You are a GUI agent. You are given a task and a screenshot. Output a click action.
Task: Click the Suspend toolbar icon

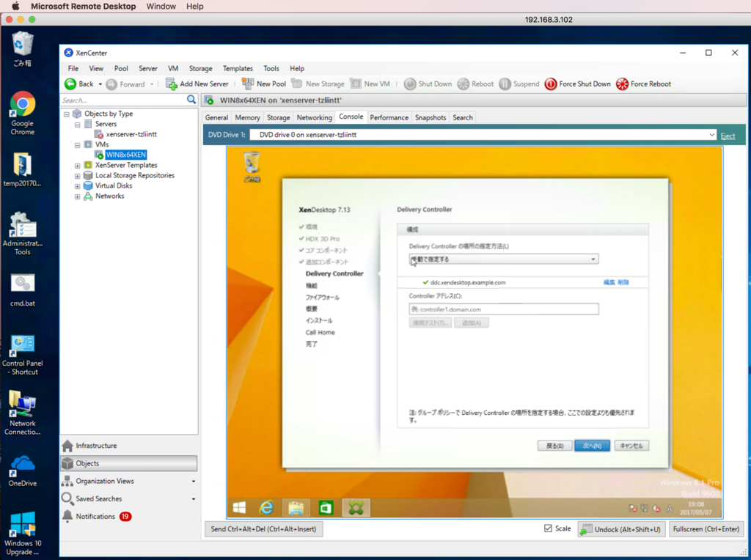tap(505, 84)
